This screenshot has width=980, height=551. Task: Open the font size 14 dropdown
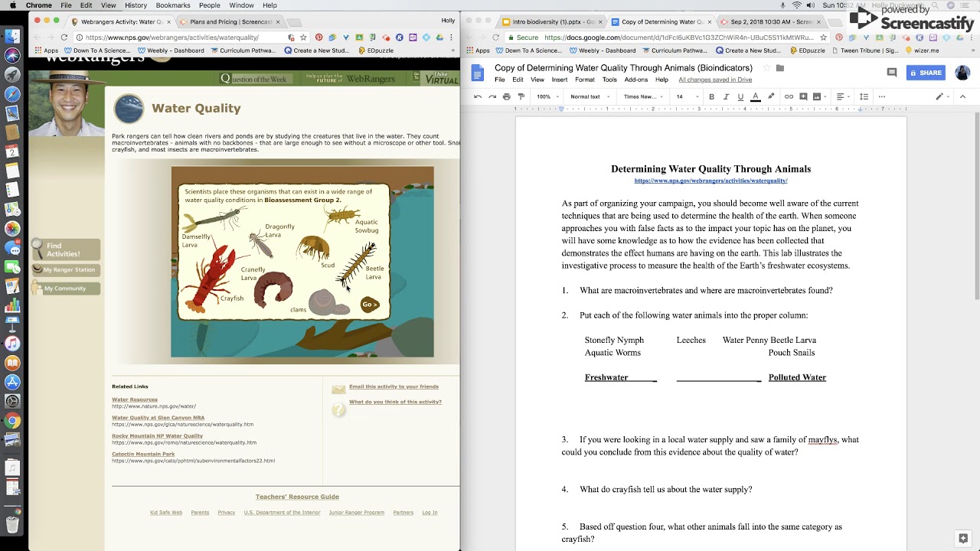tap(687, 96)
